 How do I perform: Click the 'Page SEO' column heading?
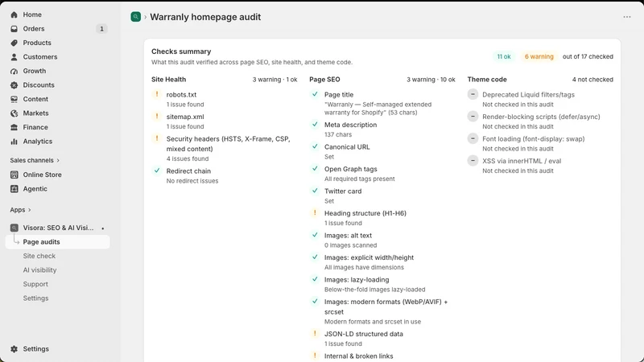pos(324,80)
